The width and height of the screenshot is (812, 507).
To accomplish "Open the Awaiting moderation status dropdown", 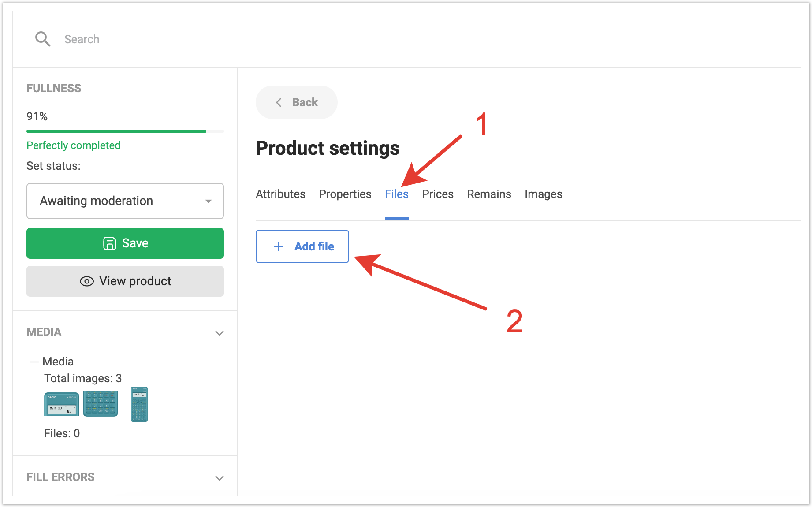I will click(125, 201).
